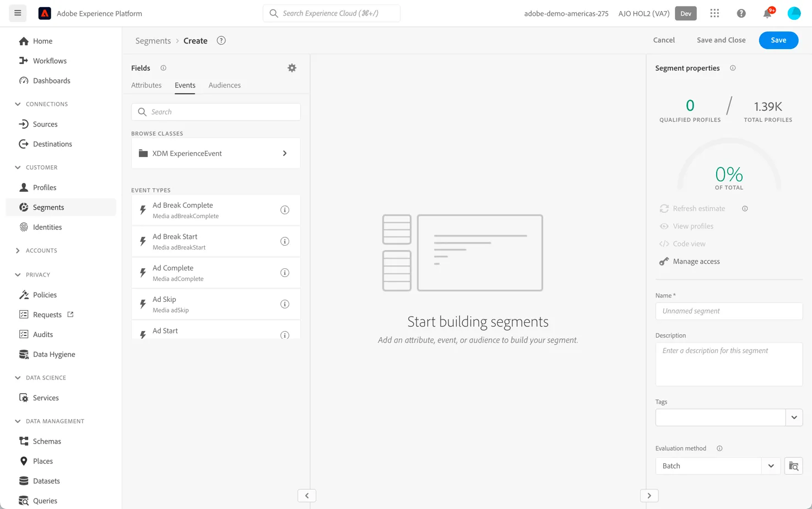Click the Adobe logo icon
This screenshot has height=509, width=812.
(45, 13)
